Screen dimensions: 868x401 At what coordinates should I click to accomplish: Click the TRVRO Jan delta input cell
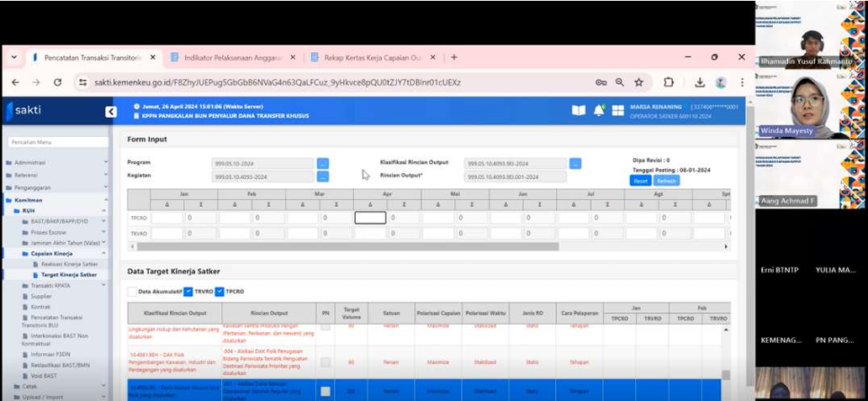[x=167, y=234]
